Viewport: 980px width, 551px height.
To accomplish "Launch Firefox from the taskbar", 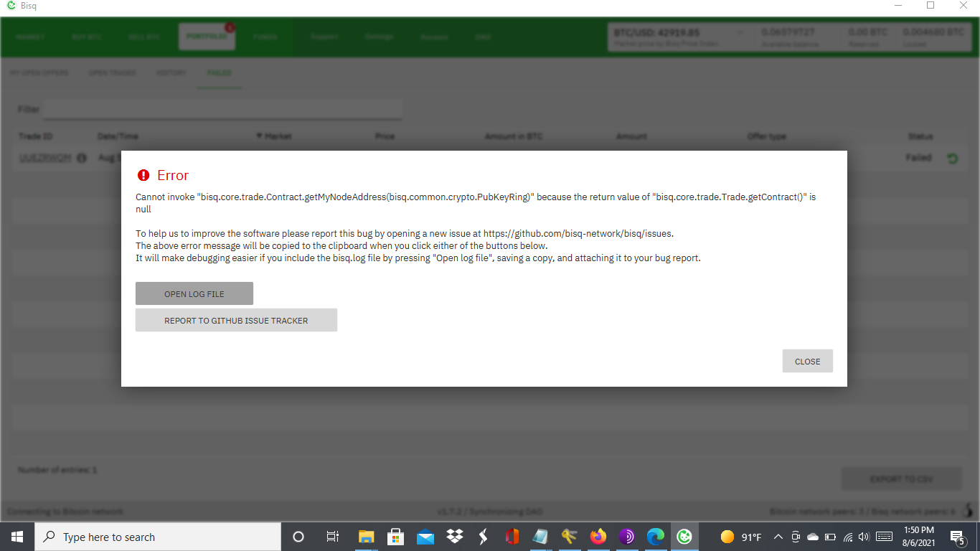I will [598, 537].
